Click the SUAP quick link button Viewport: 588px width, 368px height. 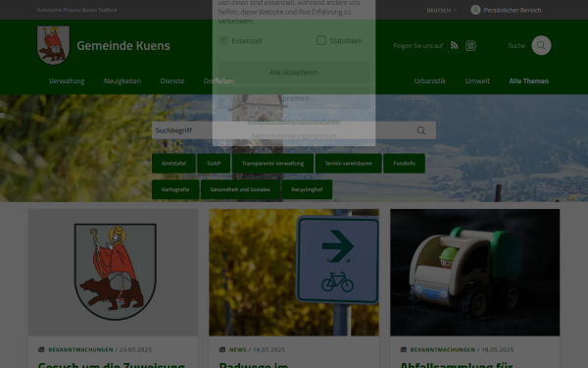[214, 163]
